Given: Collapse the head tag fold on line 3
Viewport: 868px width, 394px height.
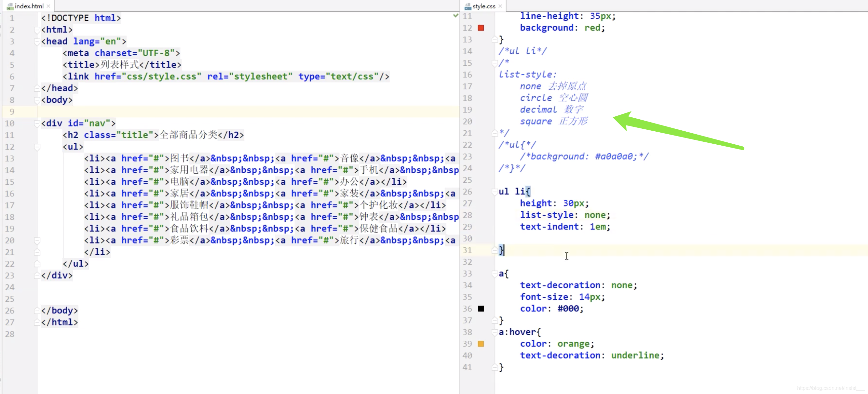Looking at the screenshot, I should [x=37, y=42].
